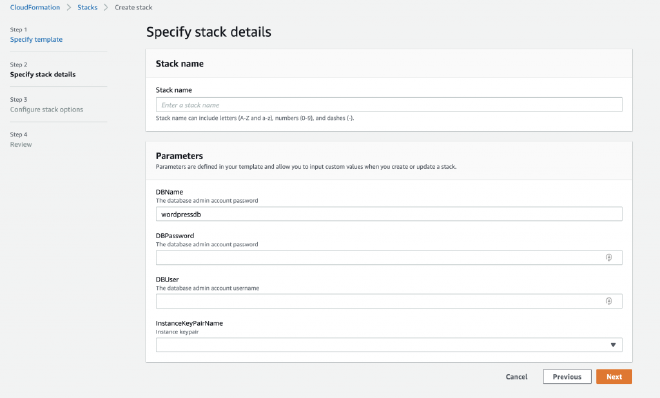Viewport: 660px width, 398px height.
Task: Select Step 2 Specify stack details
Action: 43,74
